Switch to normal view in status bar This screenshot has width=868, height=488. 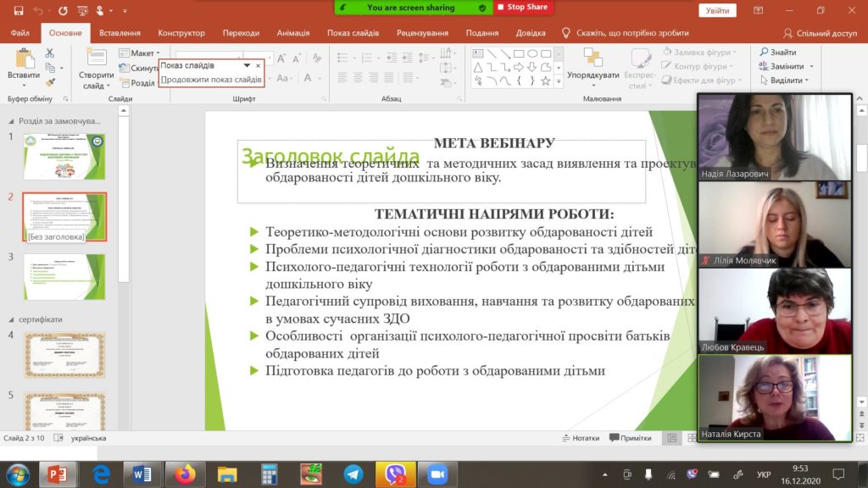[671, 438]
